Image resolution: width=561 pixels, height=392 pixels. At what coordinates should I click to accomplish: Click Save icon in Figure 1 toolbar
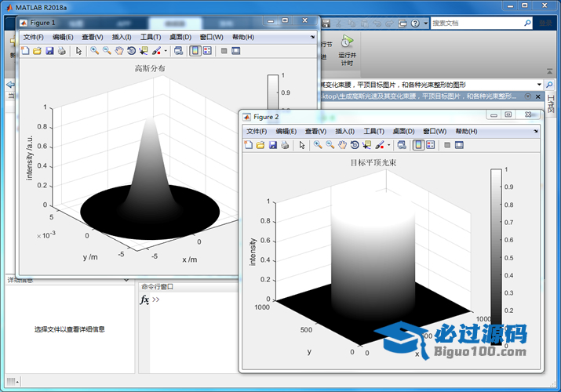tap(49, 51)
